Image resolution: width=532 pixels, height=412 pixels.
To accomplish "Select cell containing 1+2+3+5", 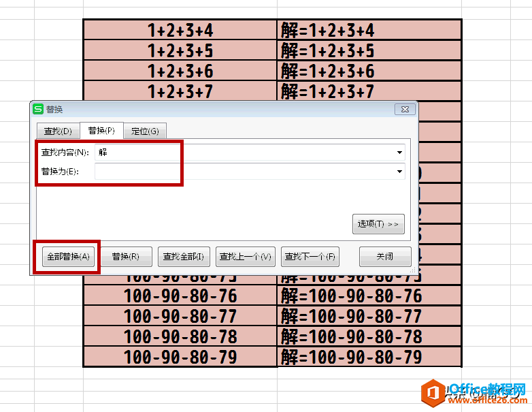I will pyautogui.click(x=180, y=50).
